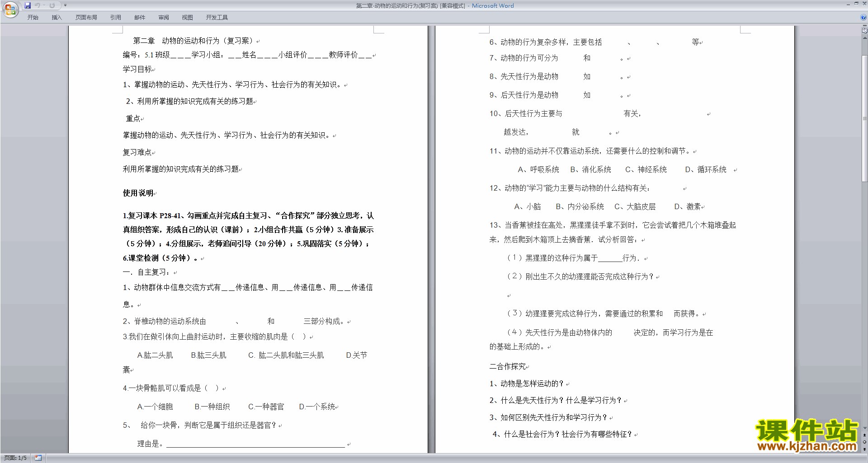The image size is (868, 463).
Task: Click answer option D.一个系统
Action: (317, 407)
